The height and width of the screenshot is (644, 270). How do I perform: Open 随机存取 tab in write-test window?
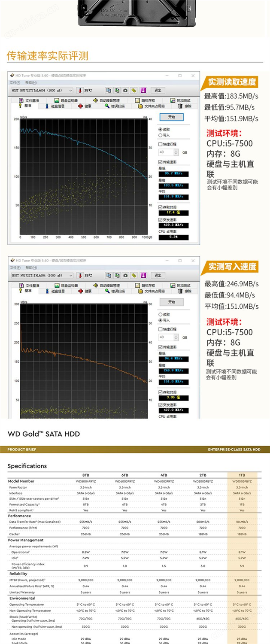(x=145, y=286)
